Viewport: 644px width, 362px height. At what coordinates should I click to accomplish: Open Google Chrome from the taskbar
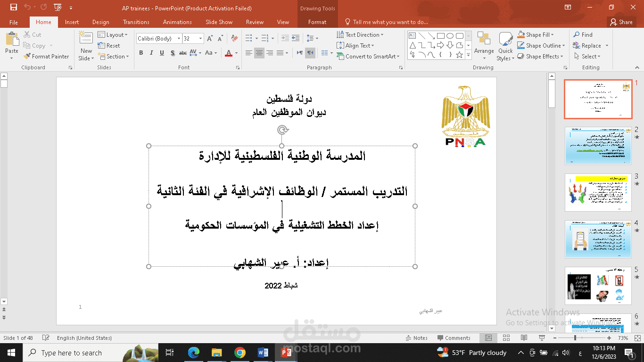[x=240, y=353]
